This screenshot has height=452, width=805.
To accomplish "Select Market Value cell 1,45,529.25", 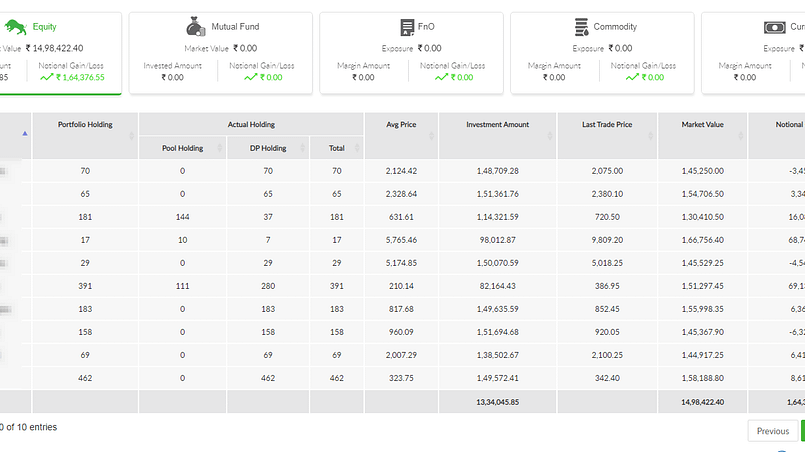I will point(703,263).
